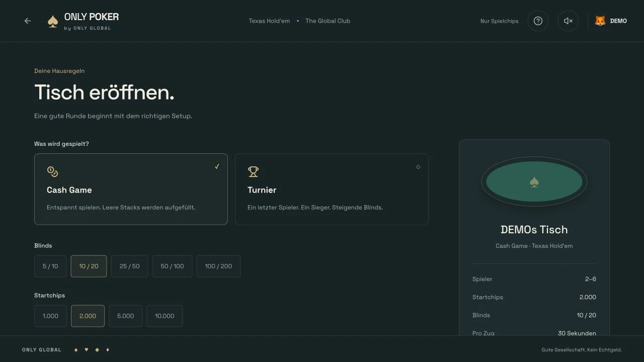Viewport: 644px width, 362px height.
Task: Choose blinds 25 / 50
Action: 129,266
